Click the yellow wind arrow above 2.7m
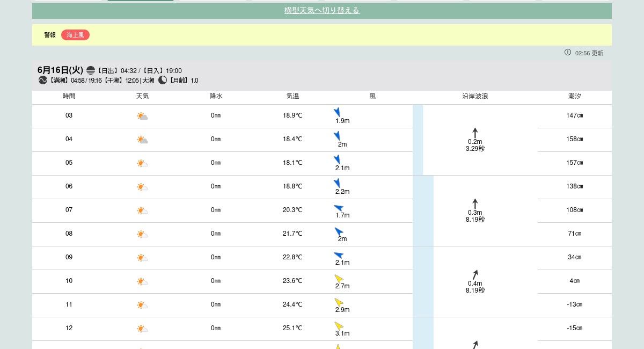Screen dimensions: 644x349 (339, 279)
